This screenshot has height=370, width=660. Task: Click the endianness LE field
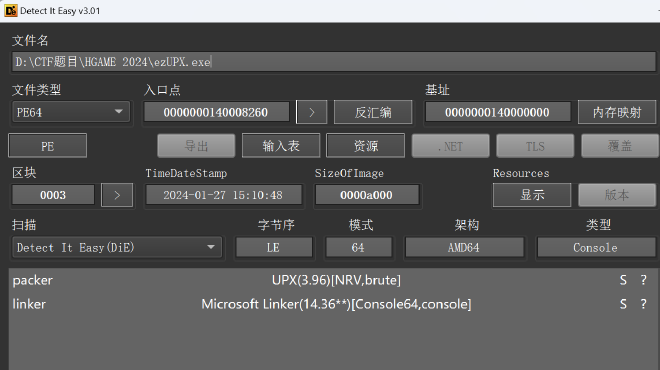274,248
